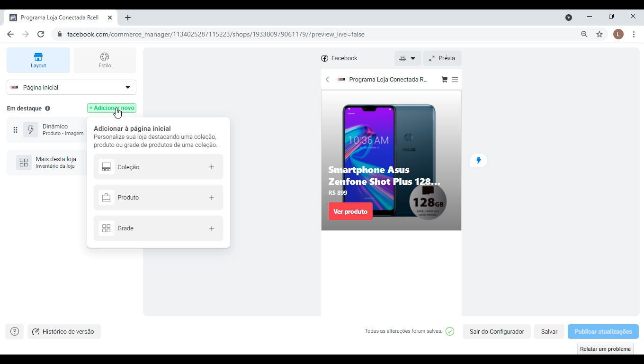Image resolution: width=644 pixels, height=364 pixels.
Task: Click the Ver produto button
Action: click(350, 211)
